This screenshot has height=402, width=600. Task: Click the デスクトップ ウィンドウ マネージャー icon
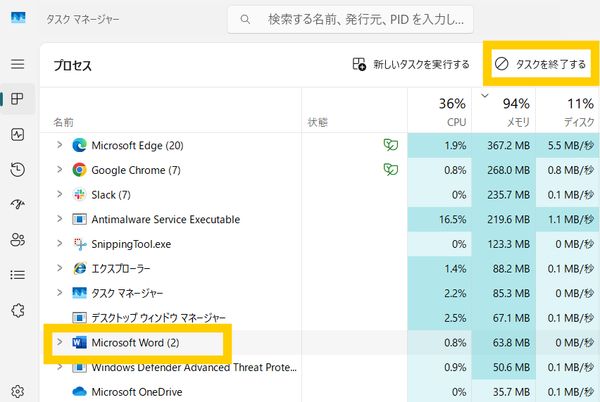tap(79, 318)
